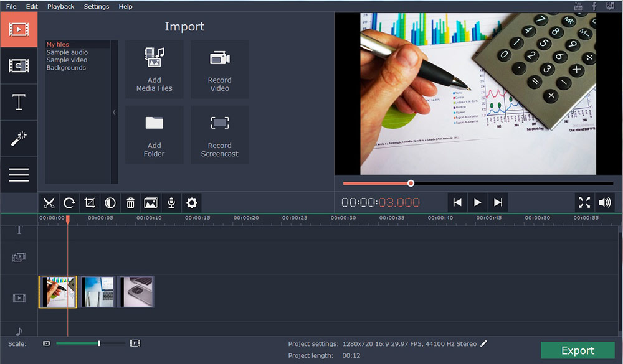
Task: Select the first clip thumbnail on the timeline
Action: (57, 291)
